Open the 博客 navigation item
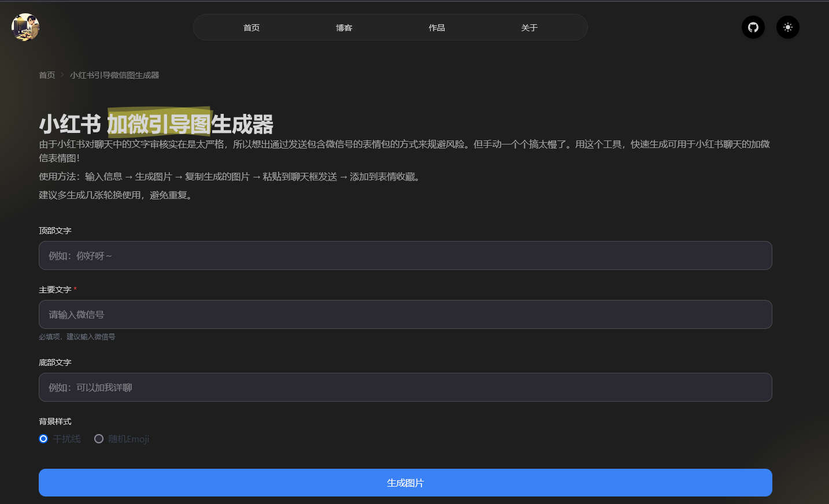Screen dimensions: 829x504 (x=344, y=28)
